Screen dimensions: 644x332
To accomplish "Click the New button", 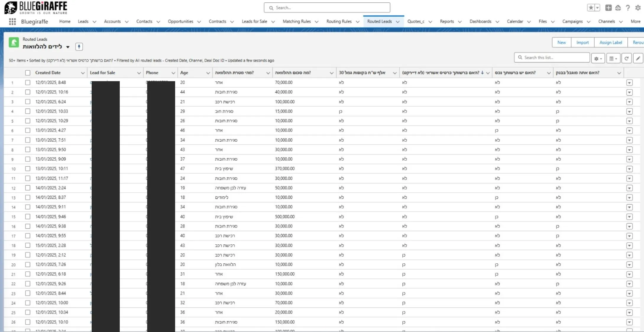I will pyautogui.click(x=561, y=42).
